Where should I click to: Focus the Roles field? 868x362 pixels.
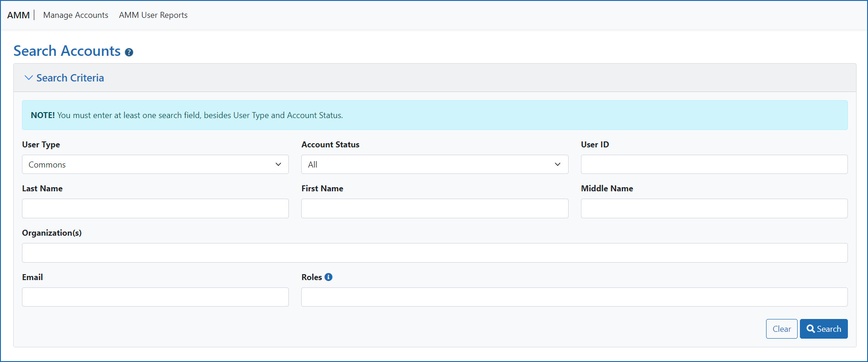coord(575,297)
